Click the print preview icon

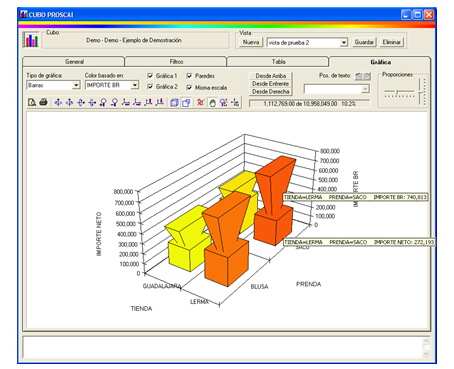(x=32, y=102)
